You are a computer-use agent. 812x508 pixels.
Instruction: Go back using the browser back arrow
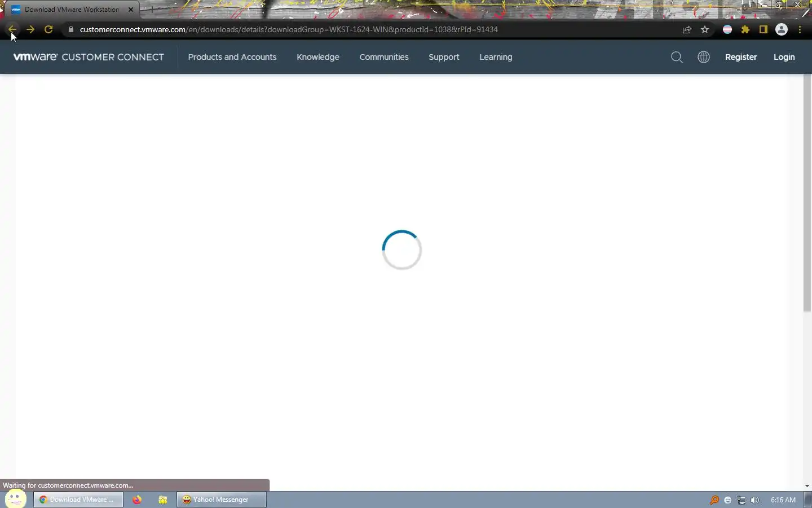point(12,29)
